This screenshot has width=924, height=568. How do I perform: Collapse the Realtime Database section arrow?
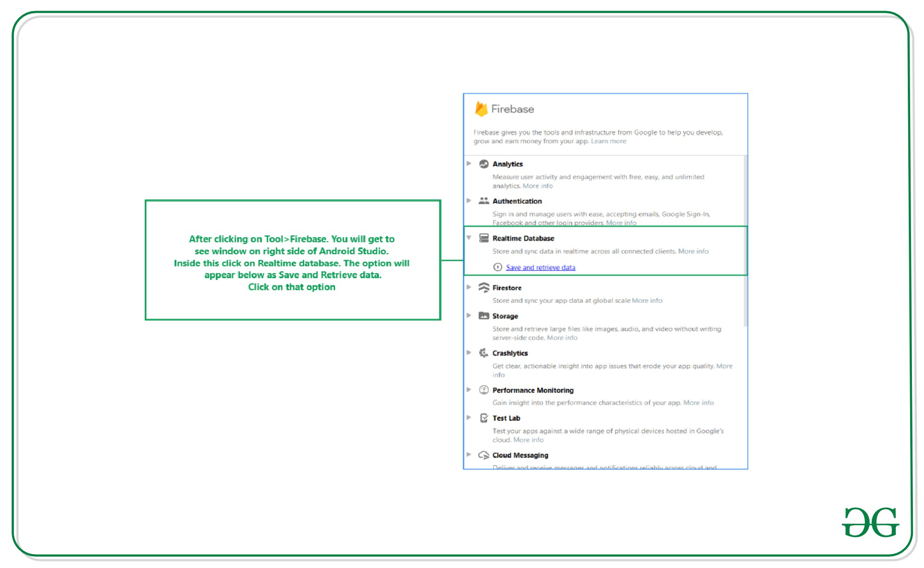click(x=469, y=238)
